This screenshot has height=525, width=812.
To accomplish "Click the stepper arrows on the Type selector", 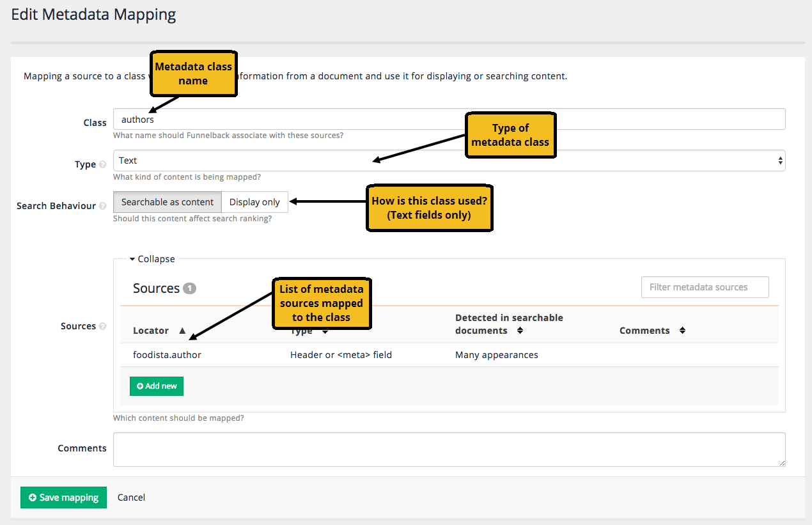I will click(780, 161).
